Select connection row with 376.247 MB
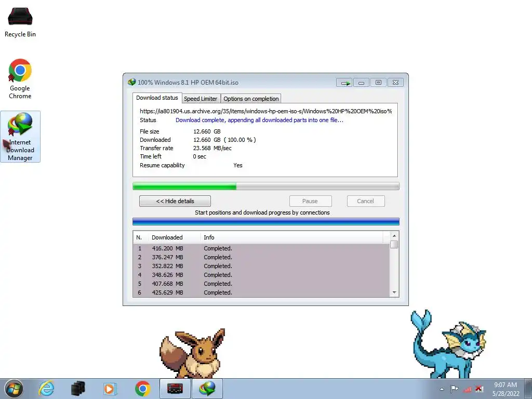 262,257
